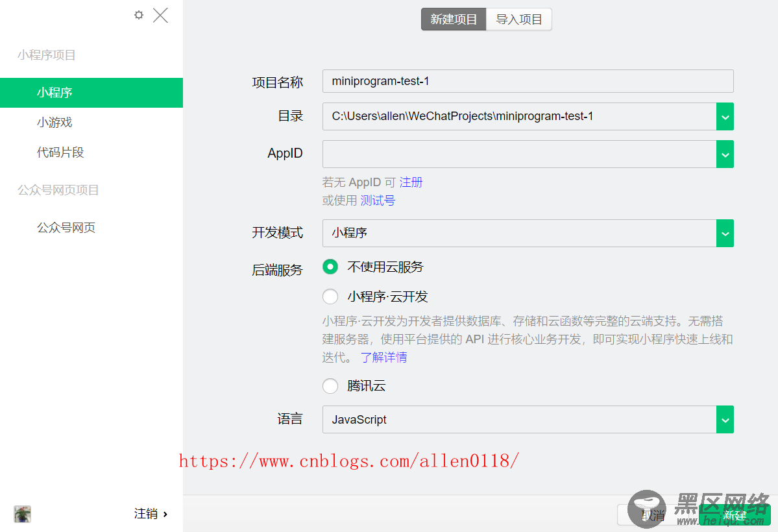778x532 pixels.
Task: Expand the AppID dropdown arrow
Action: (725, 154)
